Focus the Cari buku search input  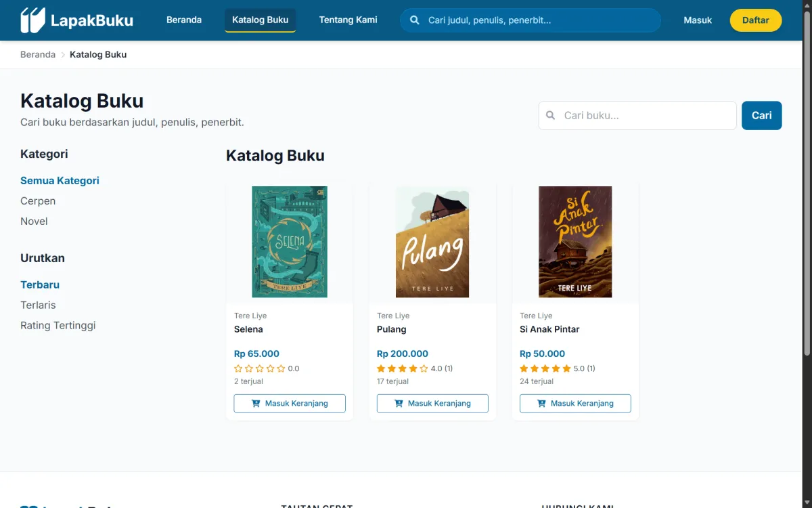click(x=637, y=116)
